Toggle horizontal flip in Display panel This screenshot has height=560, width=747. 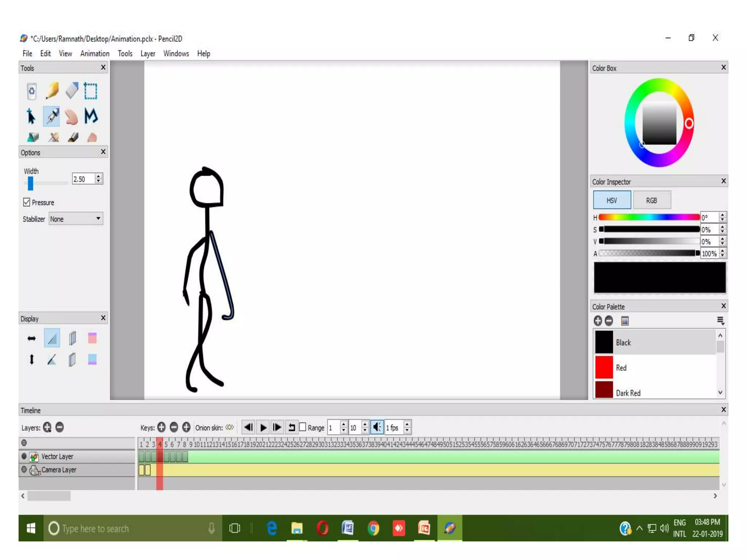point(32,339)
